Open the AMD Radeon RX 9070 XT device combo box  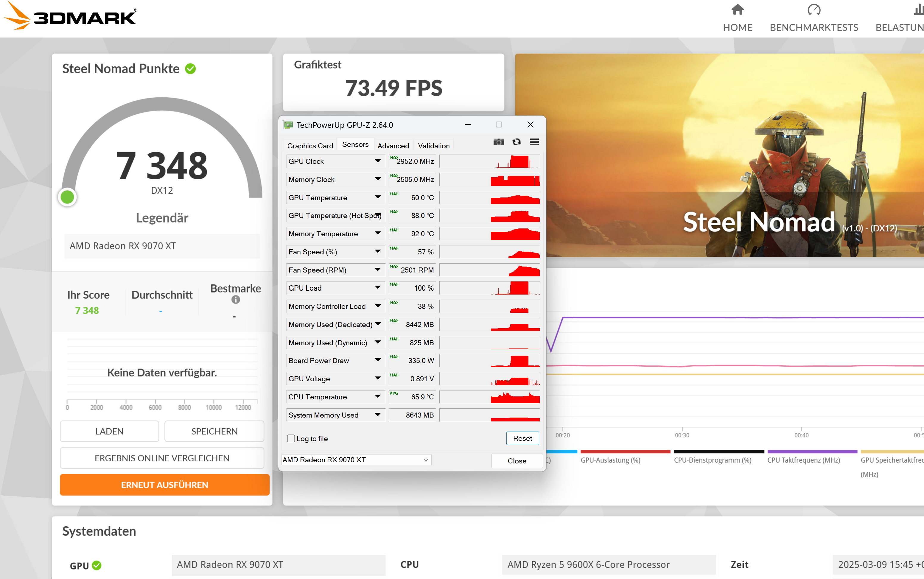point(356,460)
